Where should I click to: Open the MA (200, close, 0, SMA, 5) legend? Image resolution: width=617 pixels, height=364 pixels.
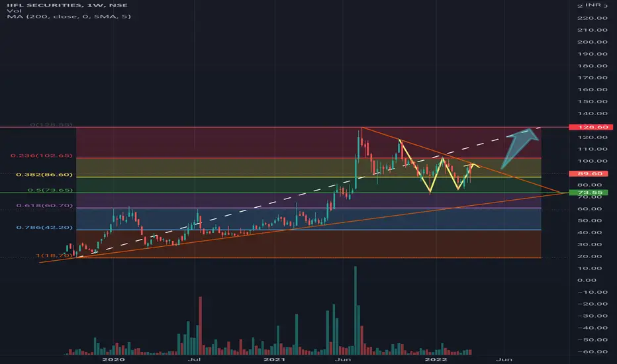69,17
